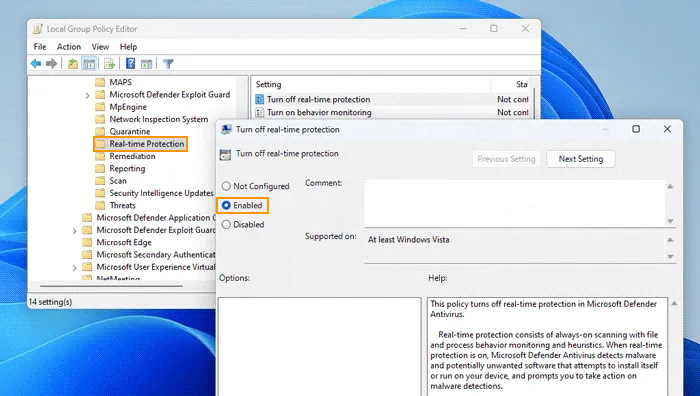Select Reporting tree item label
The width and height of the screenshot is (700, 396).
pyautogui.click(x=127, y=168)
